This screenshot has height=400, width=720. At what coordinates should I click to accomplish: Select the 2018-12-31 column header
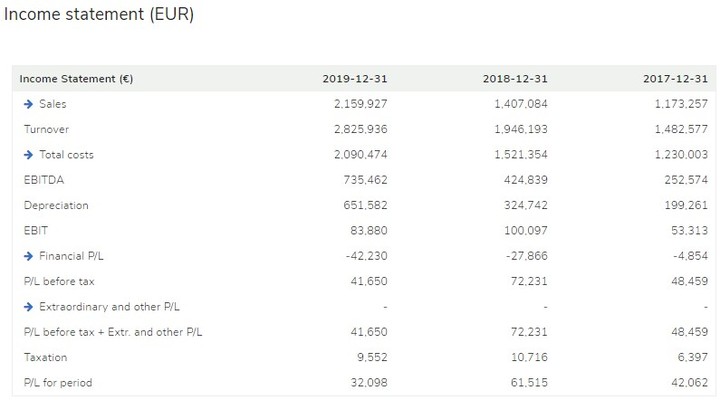click(515, 79)
